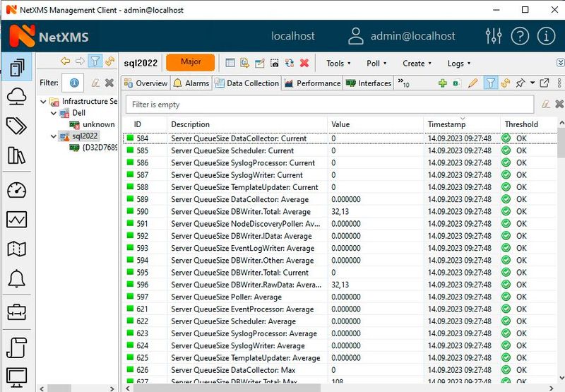Open the admin@localhost user menu
The image size is (565, 392).
point(401,36)
